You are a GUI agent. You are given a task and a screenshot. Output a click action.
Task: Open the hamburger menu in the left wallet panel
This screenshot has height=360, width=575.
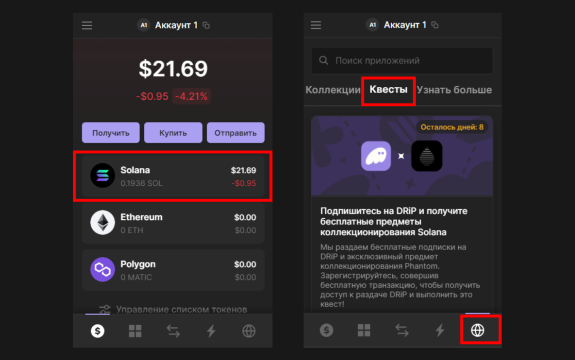point(87,25)
